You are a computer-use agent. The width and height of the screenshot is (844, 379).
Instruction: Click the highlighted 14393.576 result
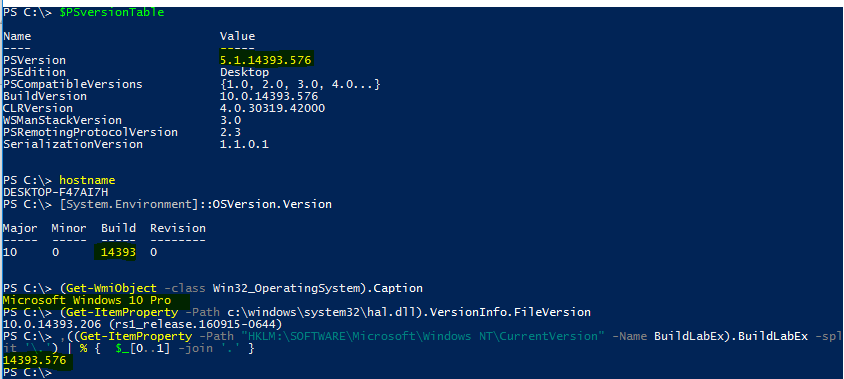[x=34, y=361]
